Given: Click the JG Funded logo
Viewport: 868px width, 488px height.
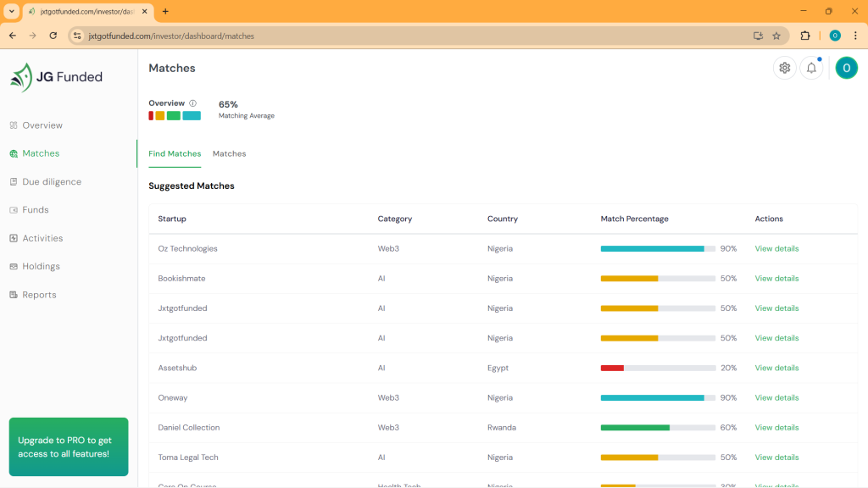Looking at the screenshot, I should [56, 77].
